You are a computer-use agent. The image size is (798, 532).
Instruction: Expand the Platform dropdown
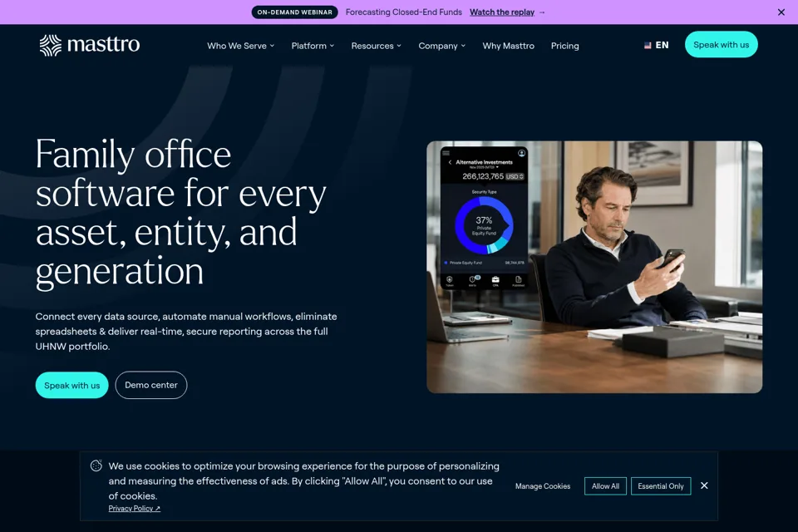(x=313, y=46)
